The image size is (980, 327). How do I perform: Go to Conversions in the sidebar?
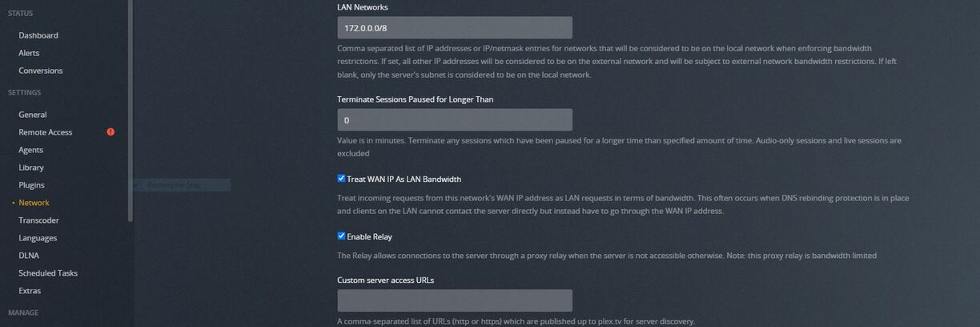click(x=40, y=71)
